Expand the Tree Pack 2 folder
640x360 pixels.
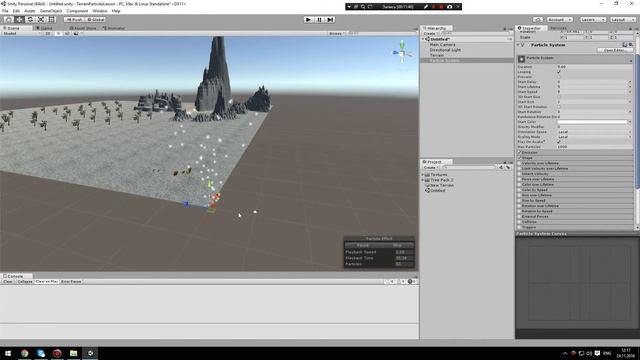[x=423, y=180]
